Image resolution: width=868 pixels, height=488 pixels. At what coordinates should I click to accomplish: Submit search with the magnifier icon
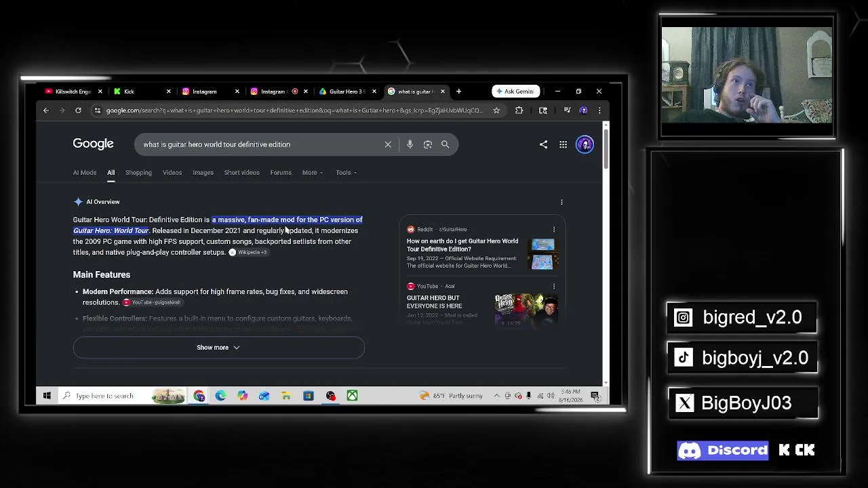[x=446, y=144]
